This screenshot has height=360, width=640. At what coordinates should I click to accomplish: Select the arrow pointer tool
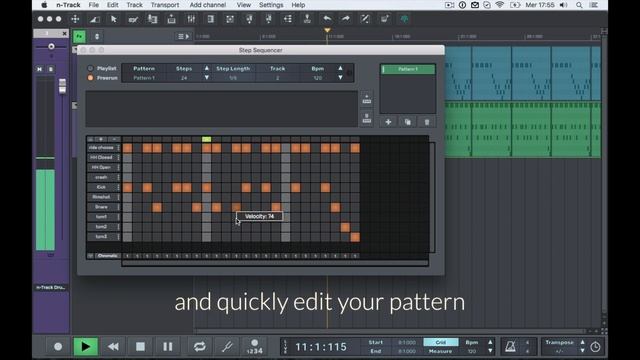point(113,19)
